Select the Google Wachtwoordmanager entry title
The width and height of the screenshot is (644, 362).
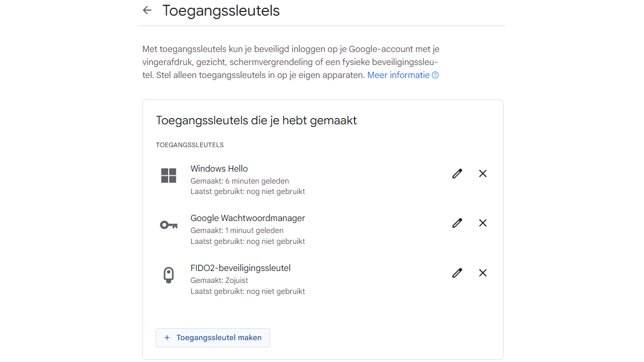[247, 218]
